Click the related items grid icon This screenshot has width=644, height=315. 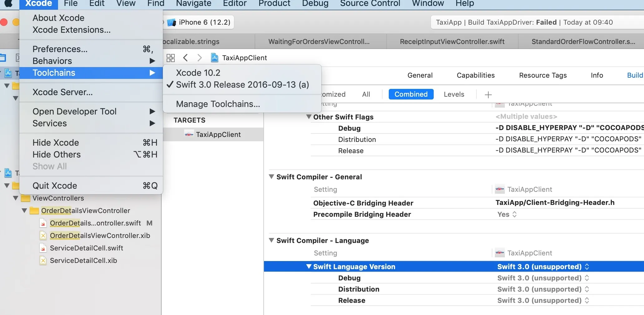(x=171, y=58)
